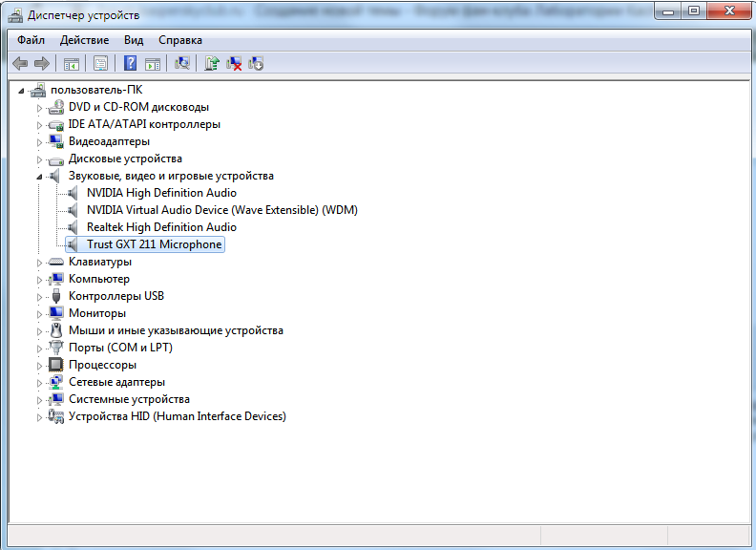Go forward with the right arrow toolbar icon
The width and height of the screenshot is (756, 550).
(x=42, y=63)
